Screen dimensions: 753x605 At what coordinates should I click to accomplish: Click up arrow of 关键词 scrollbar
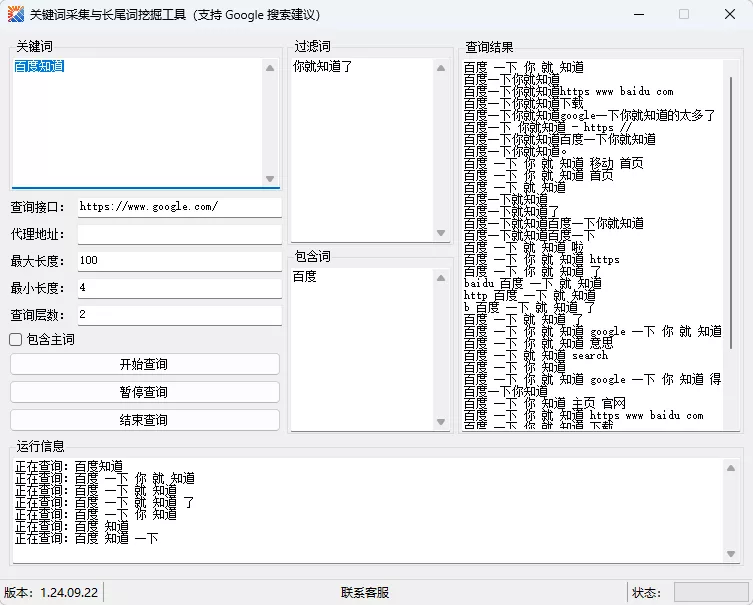click(x=270, y=68)
